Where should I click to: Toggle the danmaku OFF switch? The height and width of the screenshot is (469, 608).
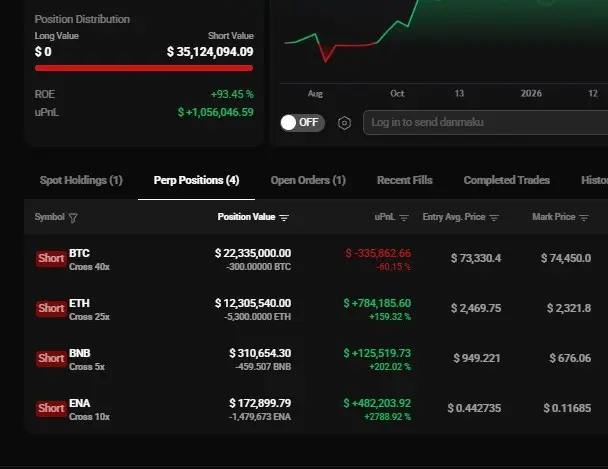(302, 123)
